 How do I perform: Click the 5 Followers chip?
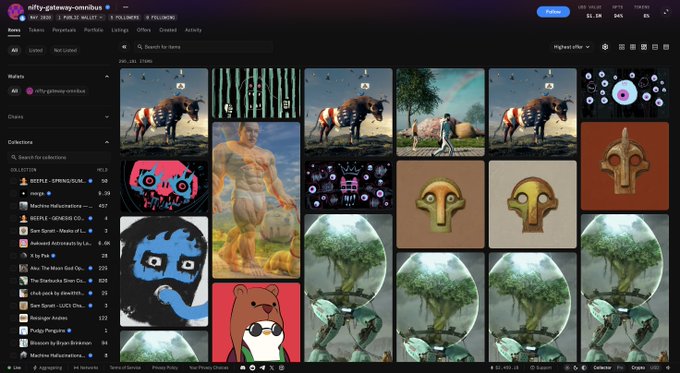point(124,18)
